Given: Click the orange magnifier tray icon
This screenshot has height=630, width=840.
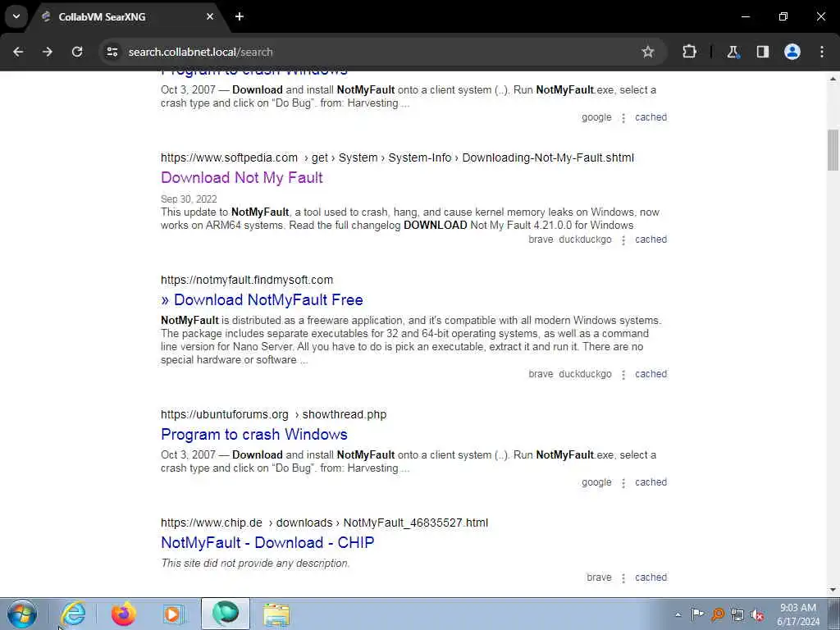Looking at the screenshot, I should [718, 614].
